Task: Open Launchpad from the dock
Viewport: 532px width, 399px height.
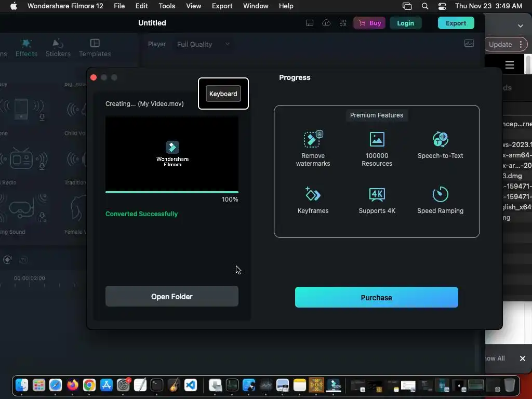Action: pos(38,385)
